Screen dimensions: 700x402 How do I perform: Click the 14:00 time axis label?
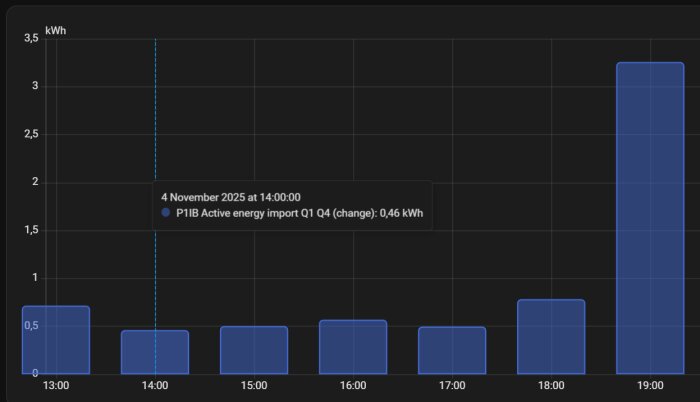tap(155, 385)
